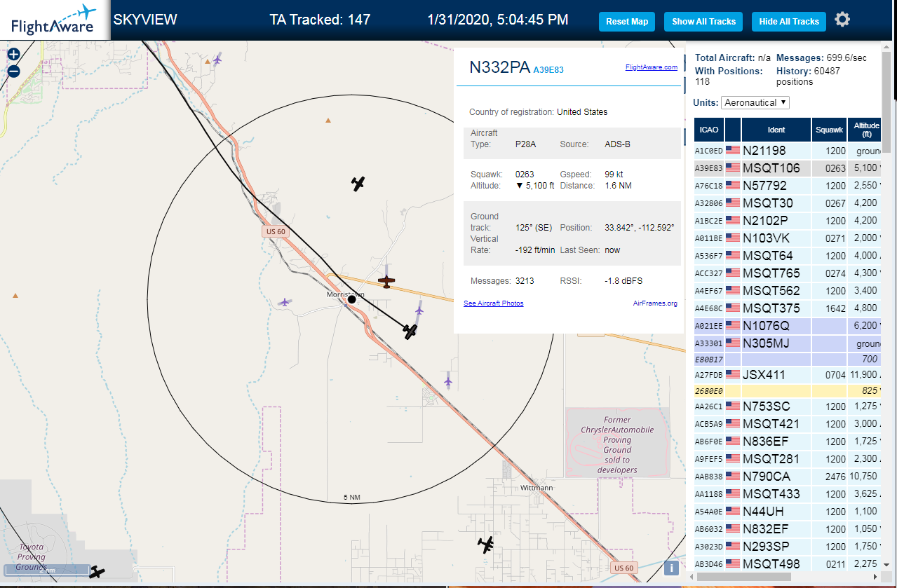Click the 2 nm map scale bar
Image resolution: width=897 pixels, height=588 pixels.
[x=46, y=570]
